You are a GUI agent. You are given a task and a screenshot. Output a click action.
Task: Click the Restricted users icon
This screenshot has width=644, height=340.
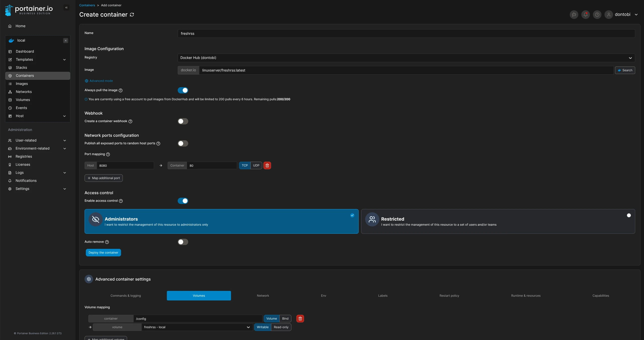(372, 219)
